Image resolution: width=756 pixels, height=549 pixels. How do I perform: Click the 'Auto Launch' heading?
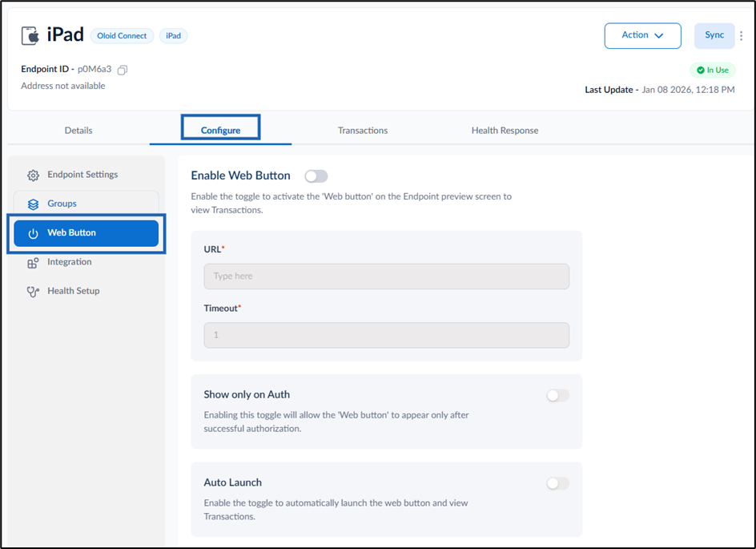click(233, 482)
